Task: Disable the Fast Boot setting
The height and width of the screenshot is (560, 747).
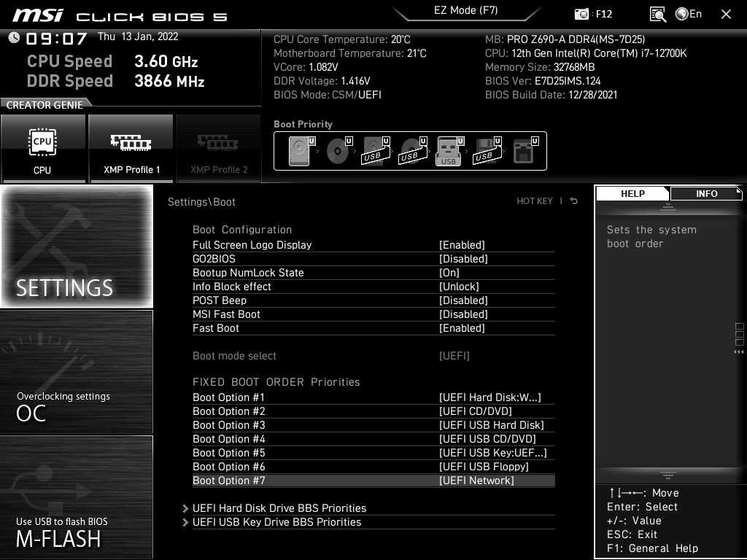Action: pos(462,328)
